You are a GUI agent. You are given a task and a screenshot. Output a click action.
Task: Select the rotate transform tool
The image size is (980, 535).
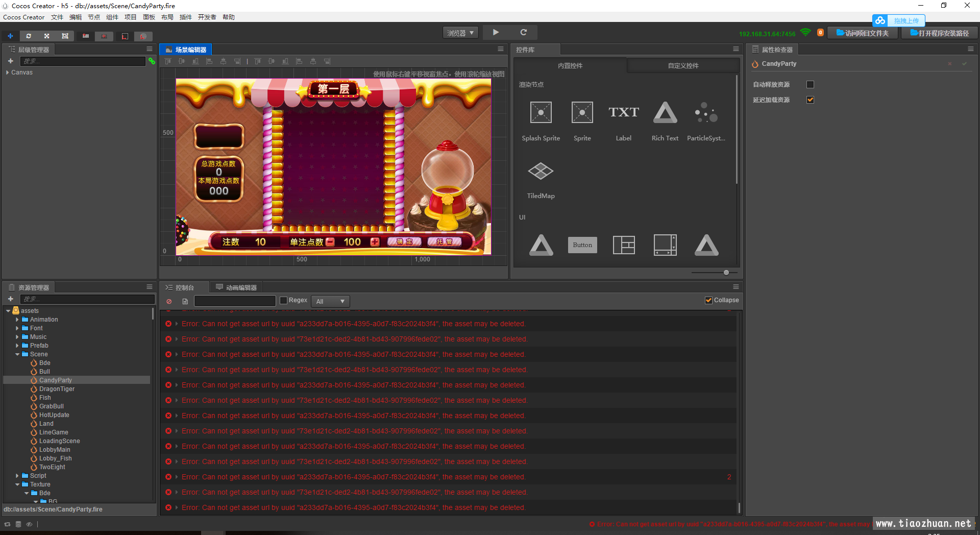(29, 36)
